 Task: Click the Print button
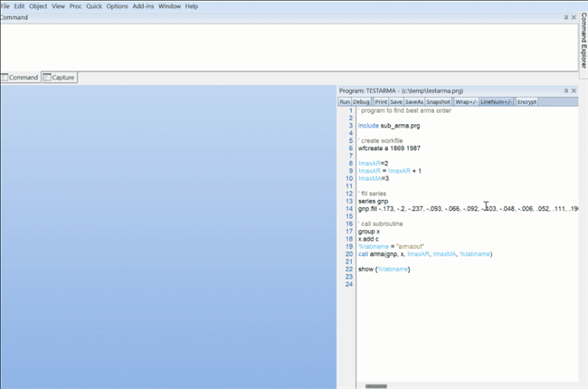click(x=383, y=102)
